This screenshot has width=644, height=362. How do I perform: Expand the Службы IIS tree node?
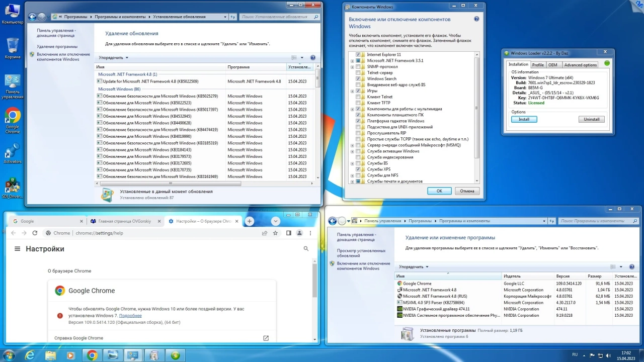352,163
